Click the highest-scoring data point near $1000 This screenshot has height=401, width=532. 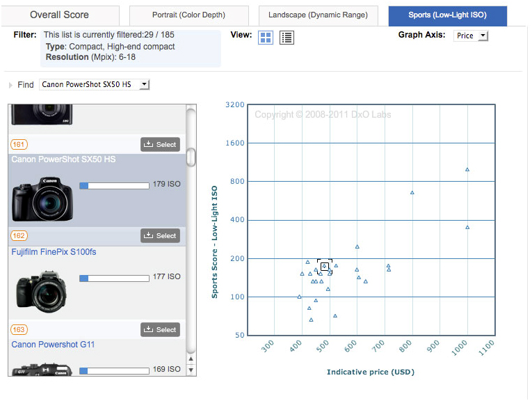[467, 169]
